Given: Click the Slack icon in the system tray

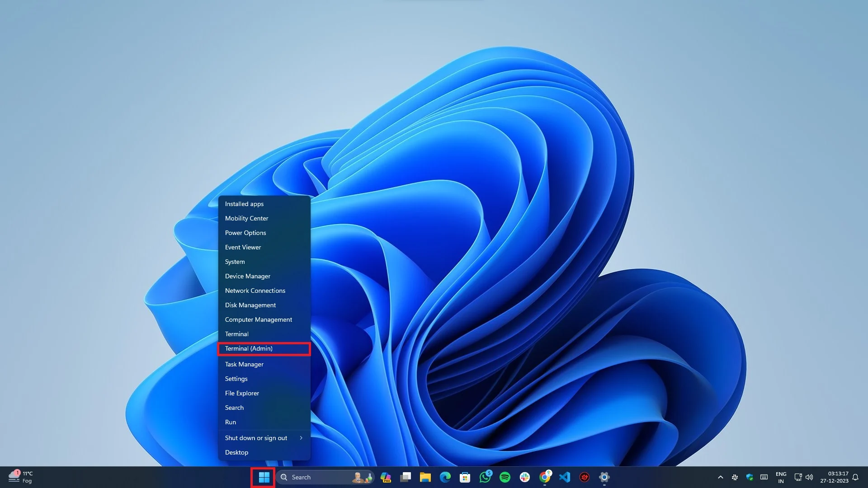Looking at the screenshot, I should [x=735, y=477].
